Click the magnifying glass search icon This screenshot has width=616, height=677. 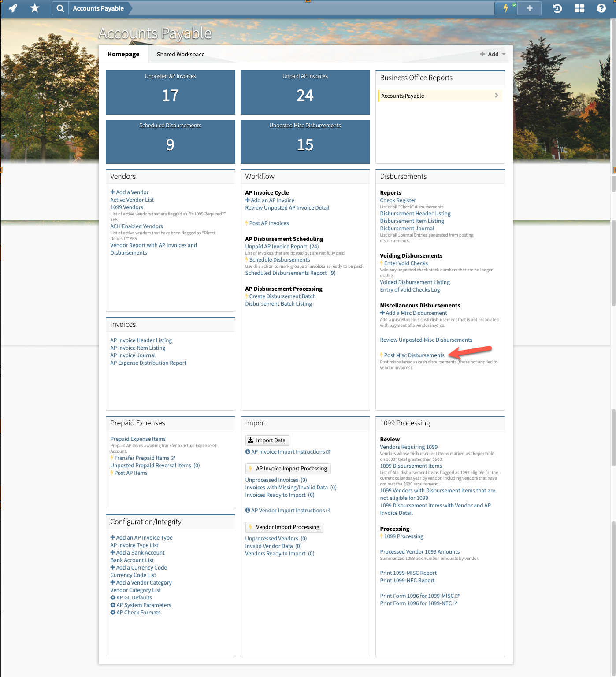[60, 8]
